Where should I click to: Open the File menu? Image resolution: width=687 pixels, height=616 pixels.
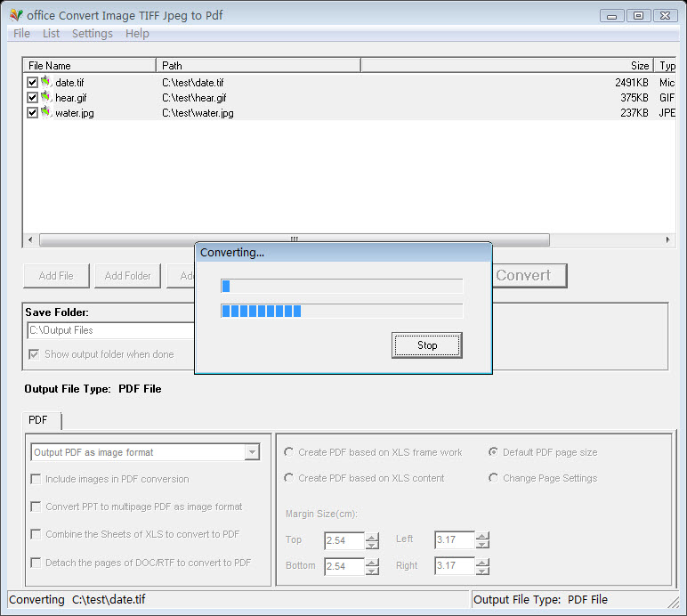(x=21, y=34)
